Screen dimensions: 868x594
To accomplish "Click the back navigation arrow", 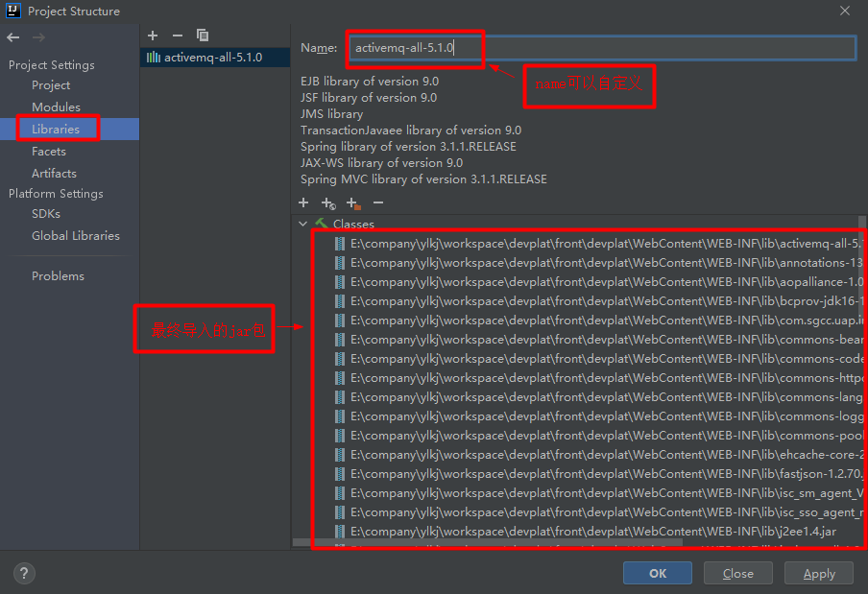I will click(x=13, y=37).
